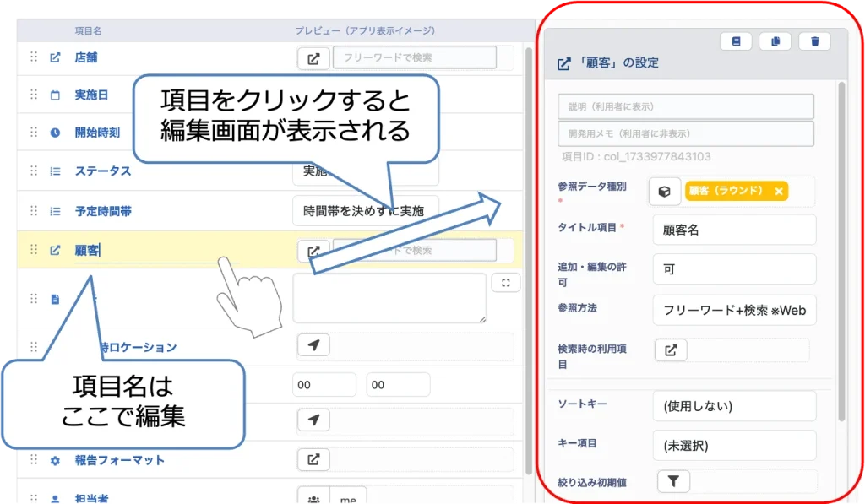The width and height of the screenshot is (865, 504).
Task: Select the ステータス item in the list
Action: coord(103,171)
